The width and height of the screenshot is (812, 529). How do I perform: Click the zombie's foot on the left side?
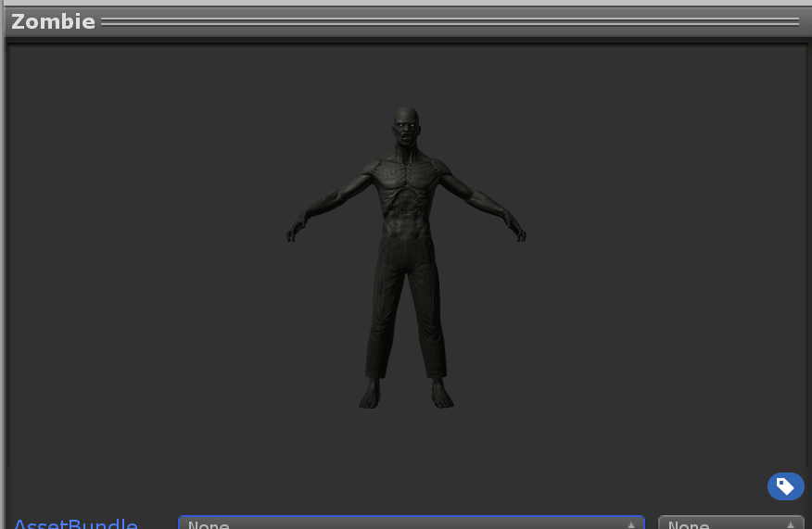tap(370, 396)
